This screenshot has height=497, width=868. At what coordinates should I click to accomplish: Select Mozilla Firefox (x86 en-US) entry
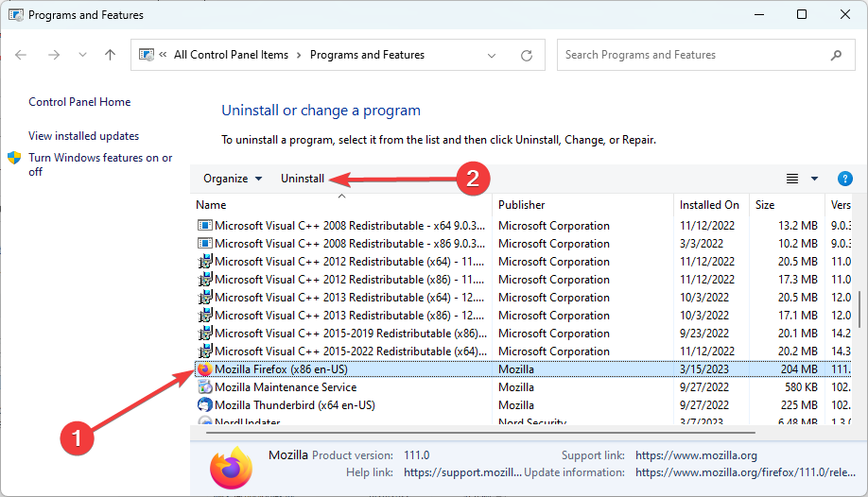[x=523, y=369]
